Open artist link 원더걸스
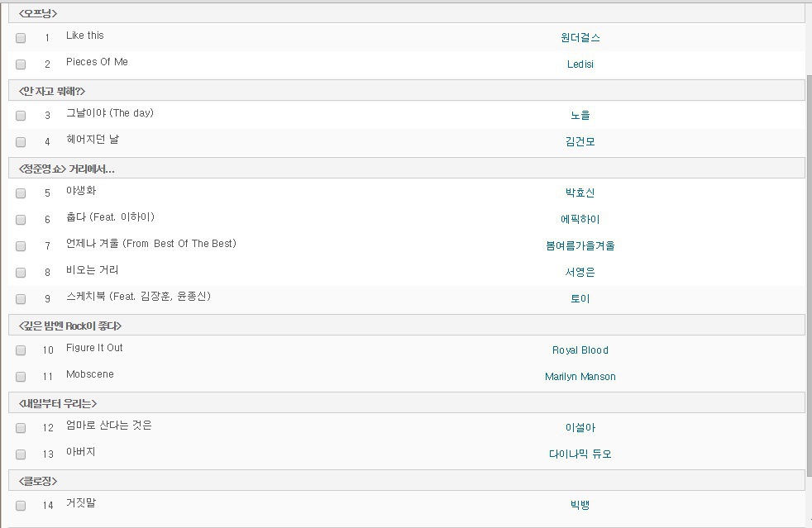This screenshot has width=812, height=528. pos(580,38)
